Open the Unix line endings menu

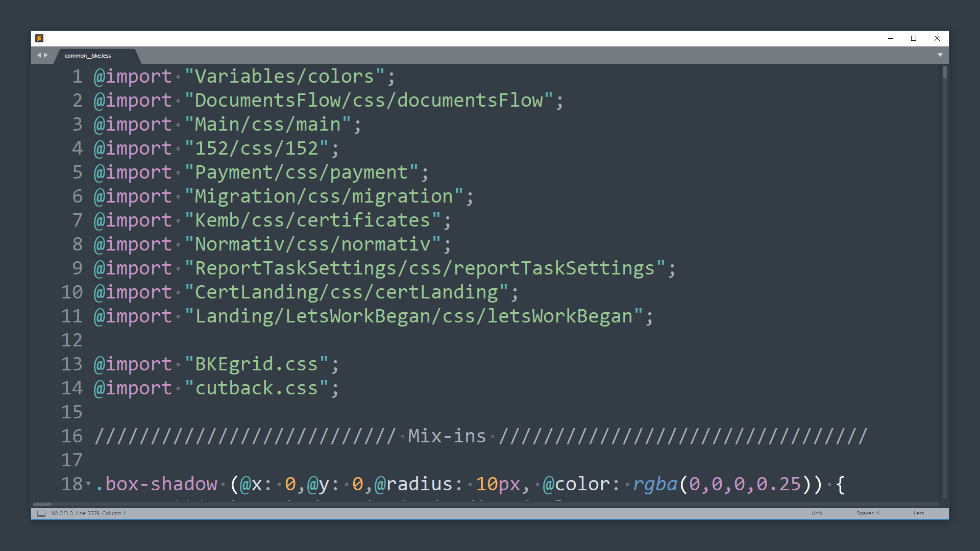tap(817, 513)
